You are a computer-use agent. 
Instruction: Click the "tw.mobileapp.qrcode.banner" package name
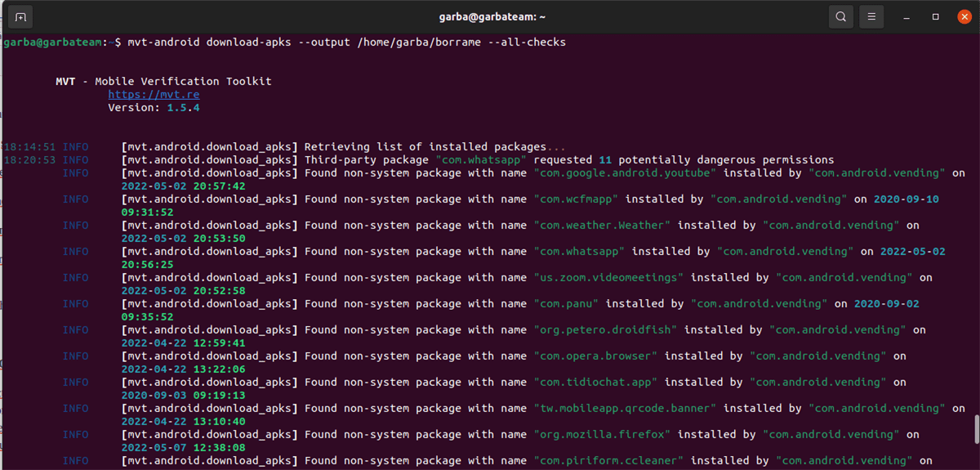(625, 409)
